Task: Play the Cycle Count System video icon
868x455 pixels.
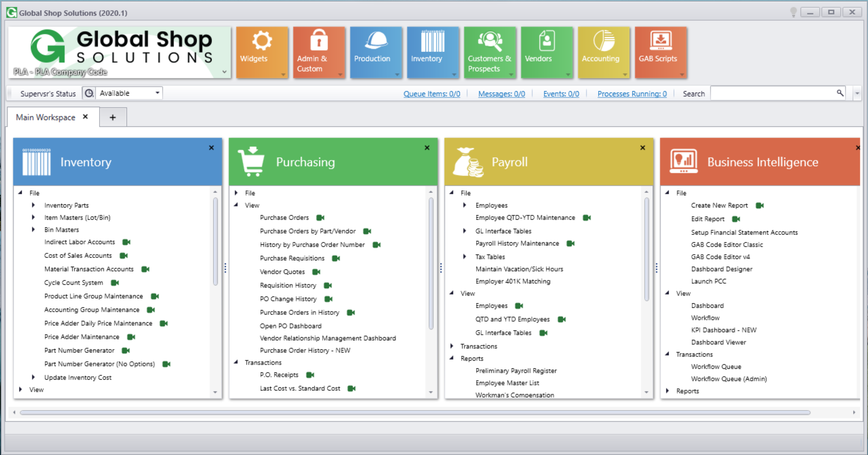Action: click(114, 282)
